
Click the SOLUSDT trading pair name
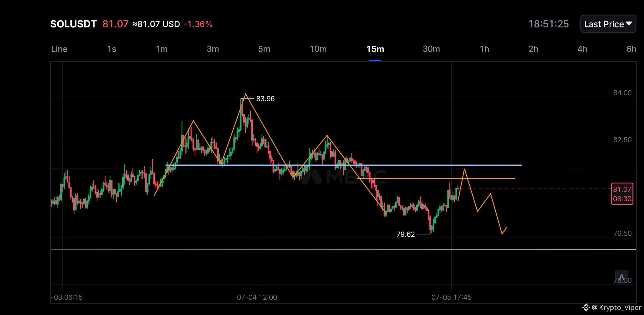(x=73, y=24)
